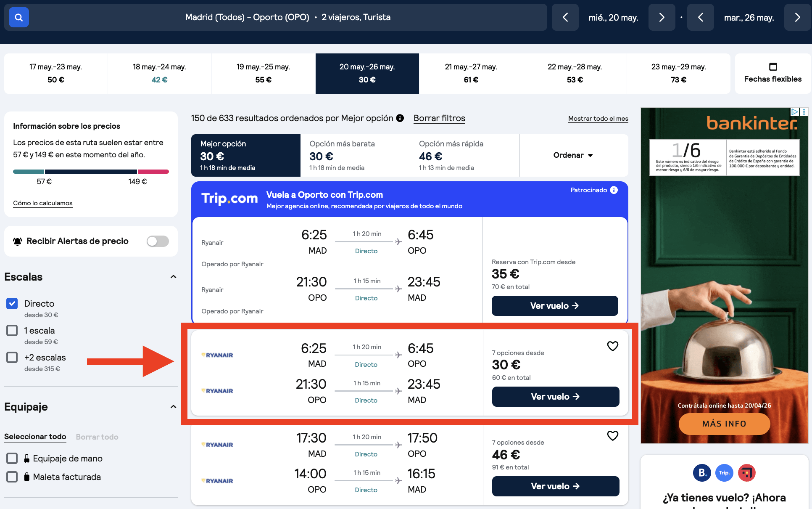
Task: Go to previous departure date arrow
Action: 565,17
